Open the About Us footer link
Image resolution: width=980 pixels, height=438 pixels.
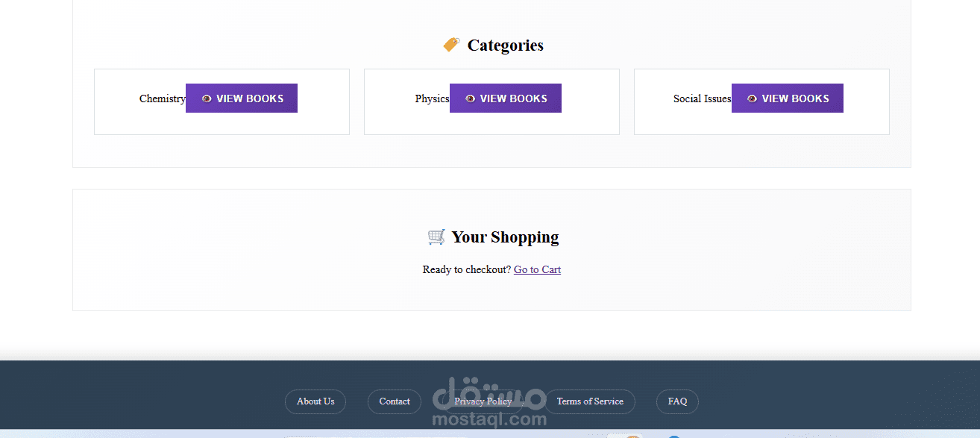(315, 401)
